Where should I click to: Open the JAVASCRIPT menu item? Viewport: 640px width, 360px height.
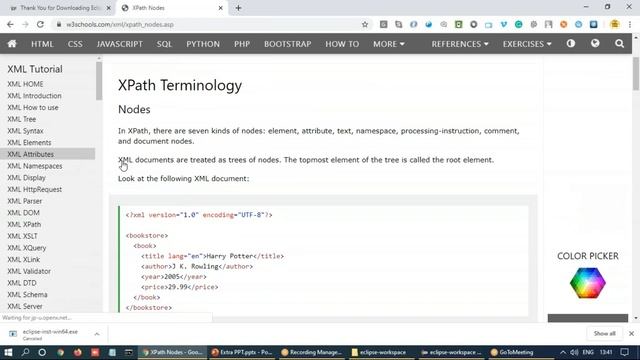[x=120, y=44]
